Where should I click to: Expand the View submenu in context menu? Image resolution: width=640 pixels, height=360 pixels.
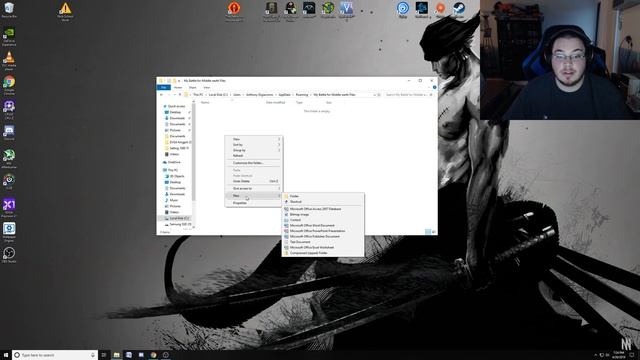[x=253, y=139]
